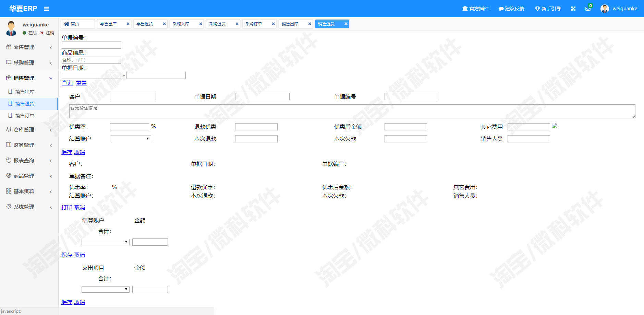Close the 采购入库 tab

point(201,24)
